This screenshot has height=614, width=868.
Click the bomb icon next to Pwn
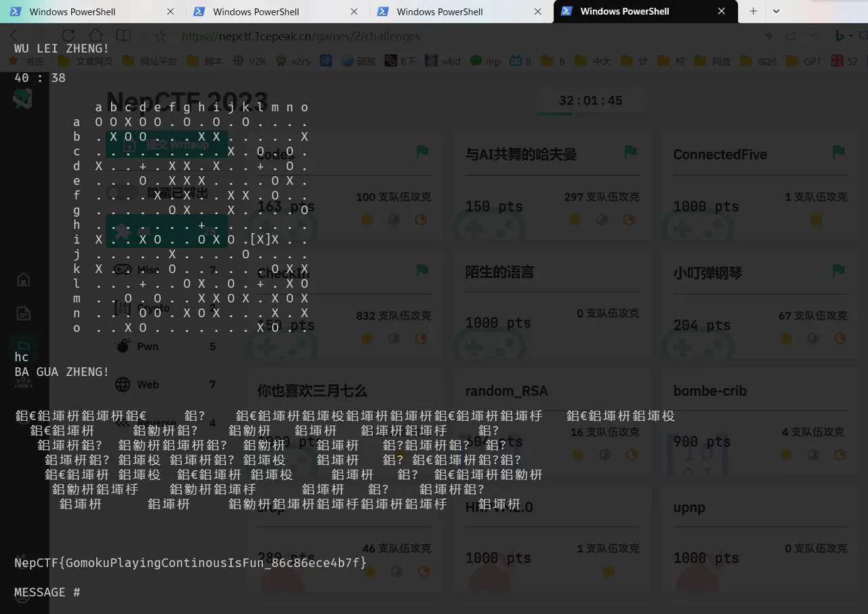pyautogui.click(x=123, y=346)
